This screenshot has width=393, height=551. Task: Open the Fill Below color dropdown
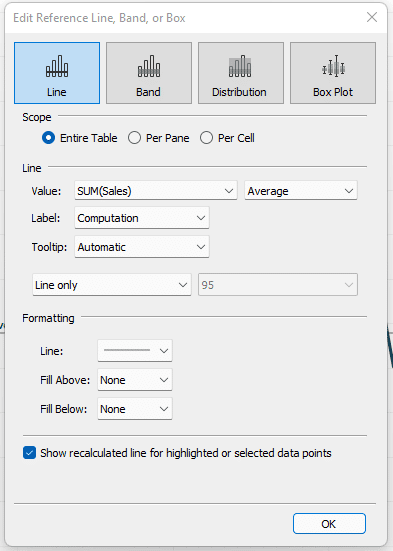tap(135, 409)
